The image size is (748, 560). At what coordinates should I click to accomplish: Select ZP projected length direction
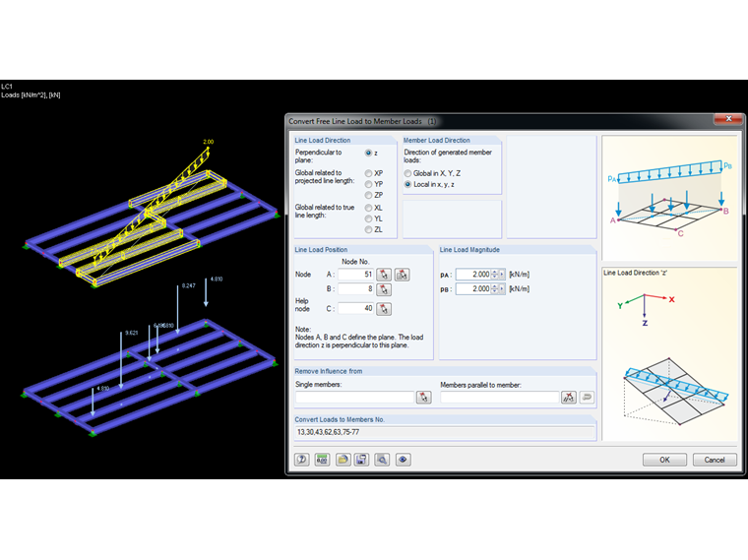pyautogui.click(x=368, y=195)
